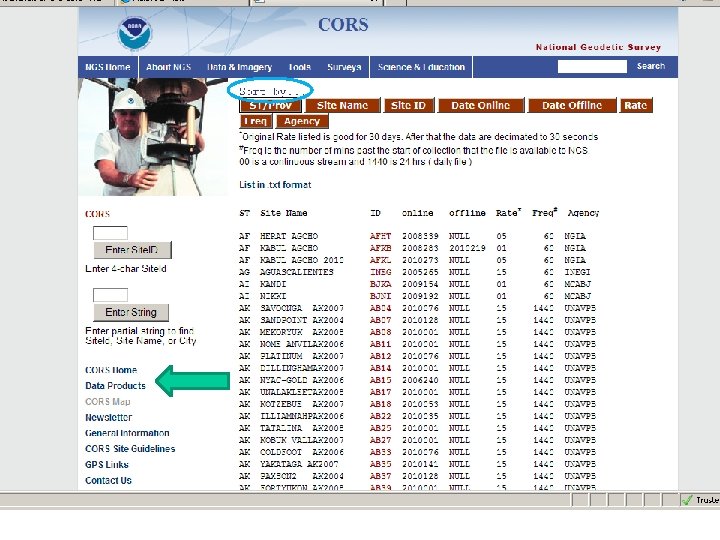Open site ID AB35 link
The width and height of the screenshot is (720, 540).
[380, 464]
